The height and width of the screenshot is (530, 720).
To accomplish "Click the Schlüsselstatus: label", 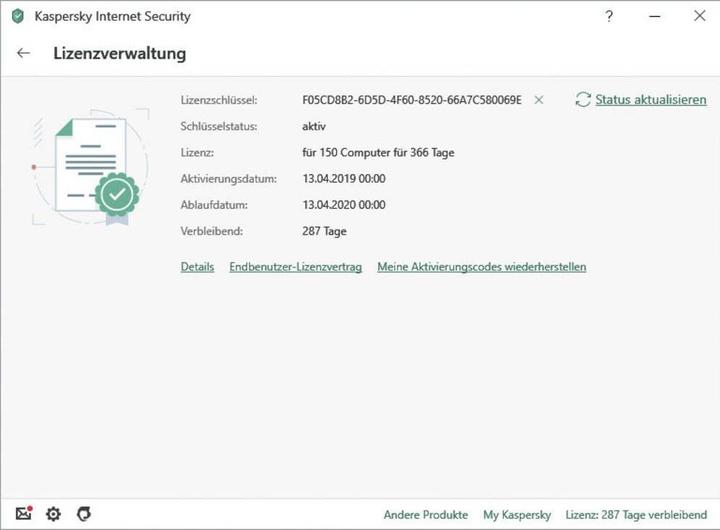I will pos(219,126).
